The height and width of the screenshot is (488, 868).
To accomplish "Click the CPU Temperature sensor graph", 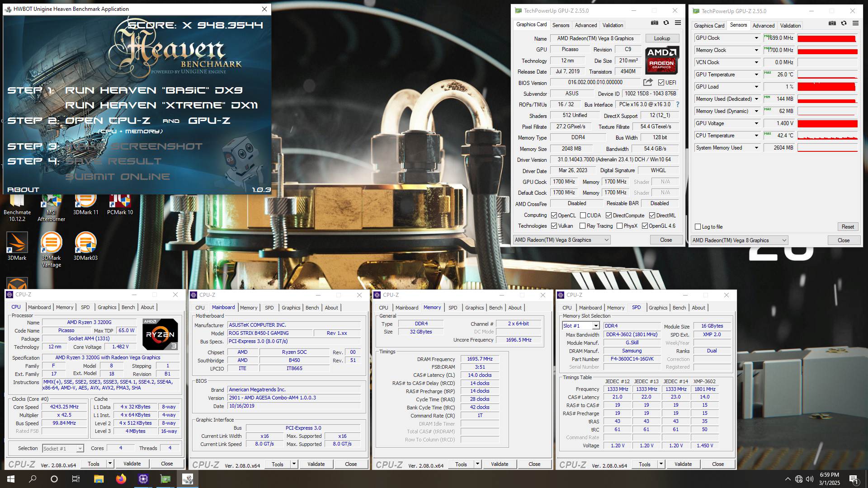I will (827, 136).
